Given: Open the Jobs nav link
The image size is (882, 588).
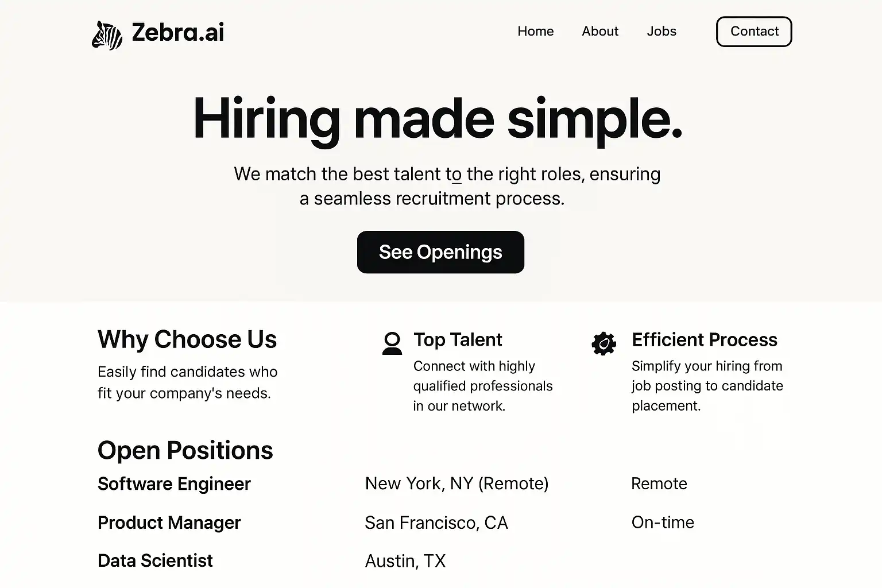Looking at the screenshot, I should (x=661, y=32).
